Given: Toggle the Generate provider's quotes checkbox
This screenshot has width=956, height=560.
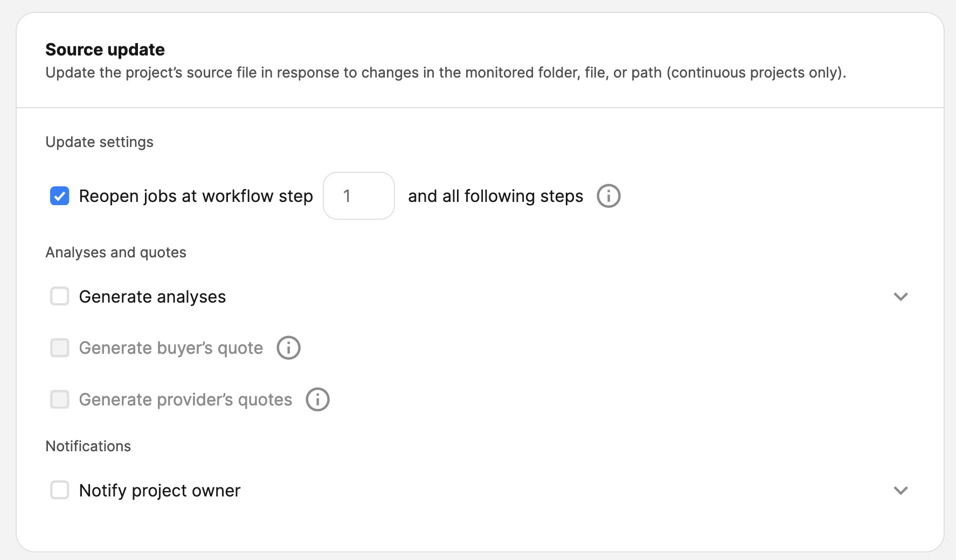Looking at the screenshot, I should click(60, 400).
